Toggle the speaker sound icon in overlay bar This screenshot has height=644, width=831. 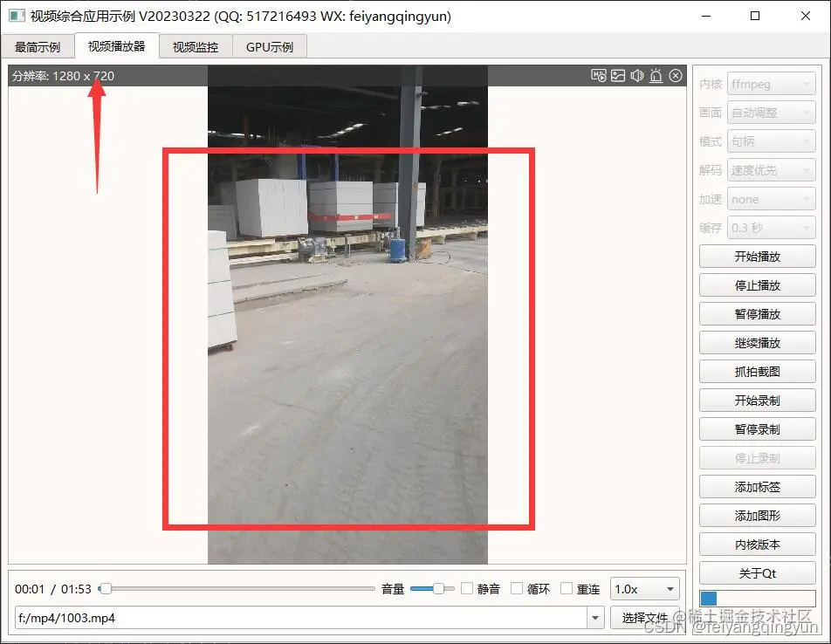[x=637, y=76]
